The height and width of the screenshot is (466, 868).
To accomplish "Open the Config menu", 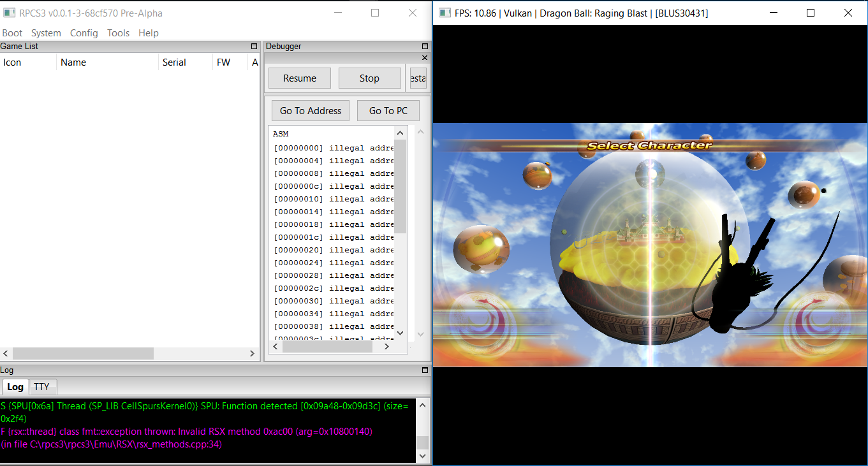I will (84, 33).
